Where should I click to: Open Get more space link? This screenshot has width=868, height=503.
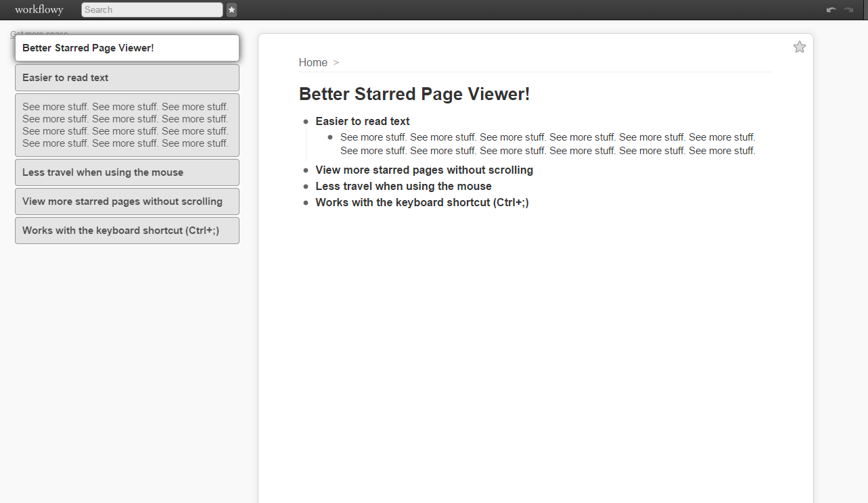point(39,33)
